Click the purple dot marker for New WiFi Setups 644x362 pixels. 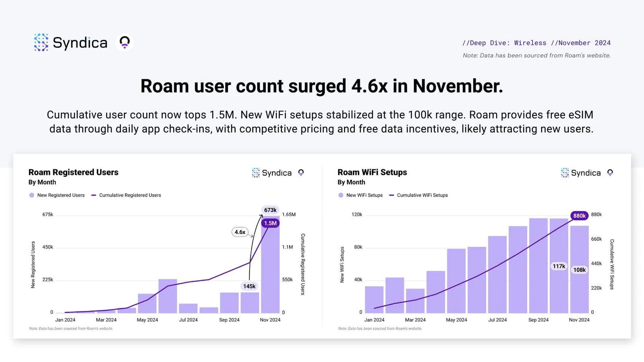coord(341,195)
